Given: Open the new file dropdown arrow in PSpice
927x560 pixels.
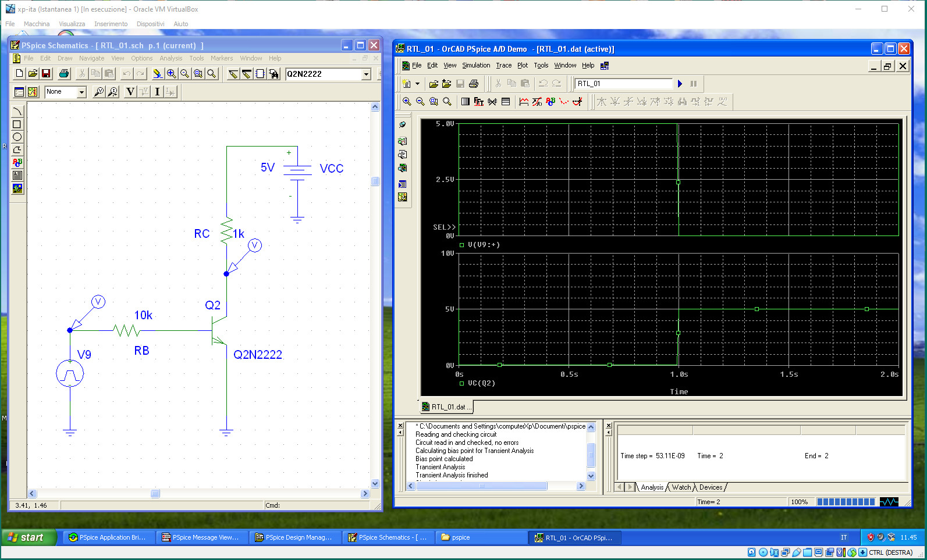Looking at the screenshot, I should click(x=417, y=84).
